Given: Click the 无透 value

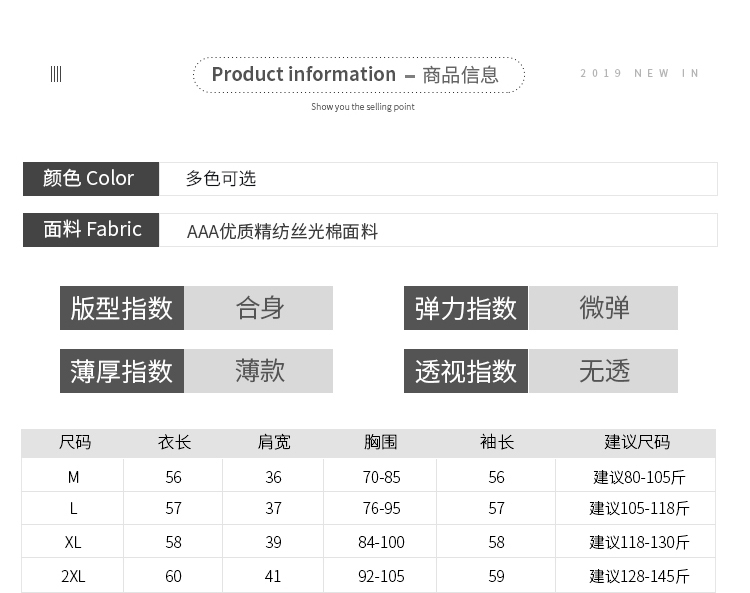Looking at the screenshot, I should [604, 371].
